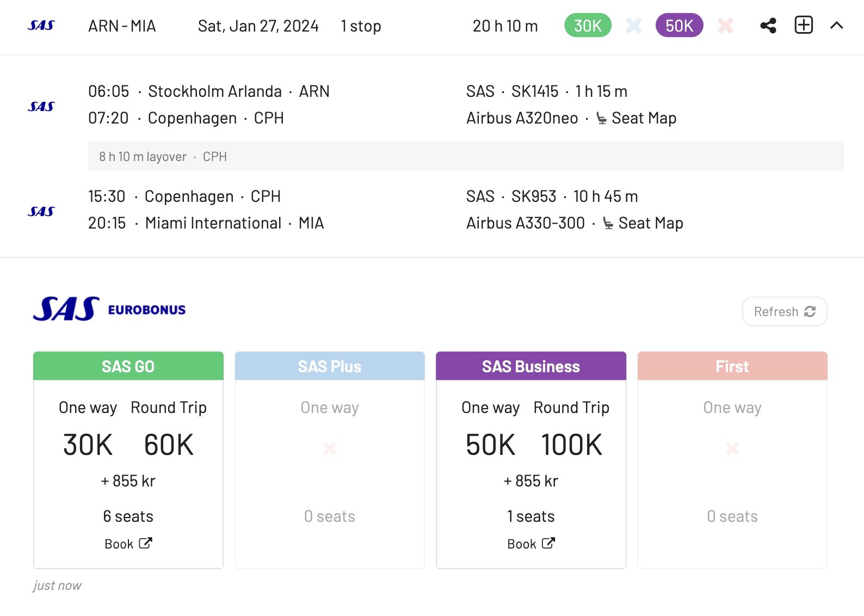Click the 50K one way business price
The image size is (864, 616).
[490, 445]
